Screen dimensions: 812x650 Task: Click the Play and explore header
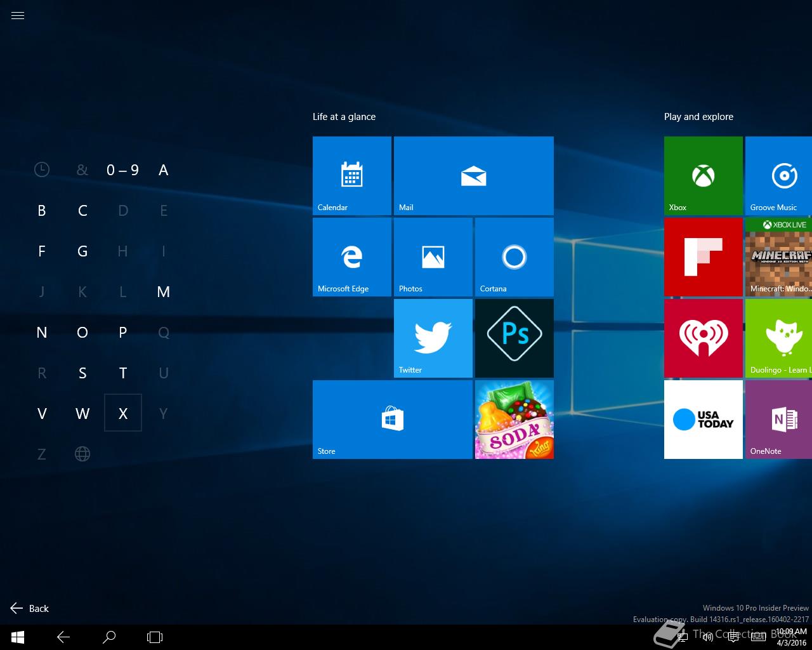698,117
